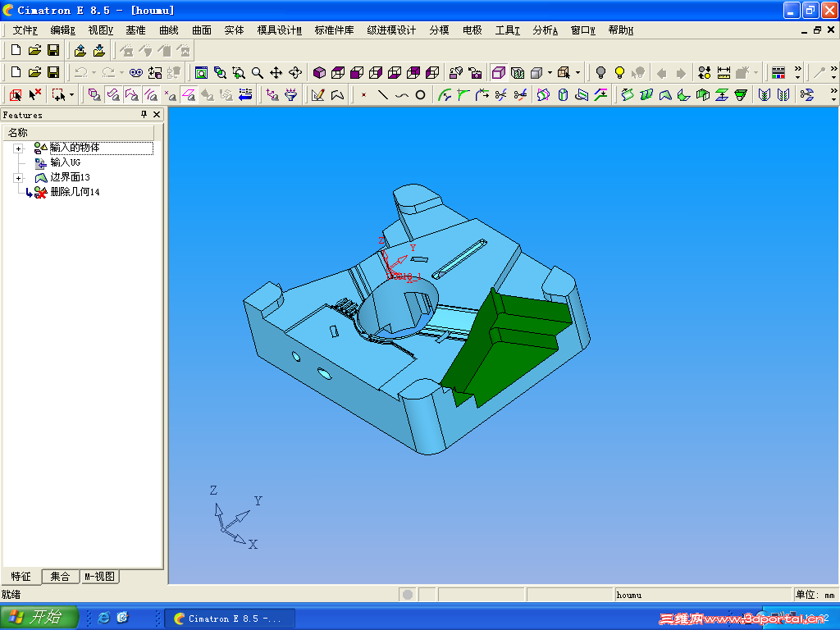Open the 电极 menu

(472, 30)
